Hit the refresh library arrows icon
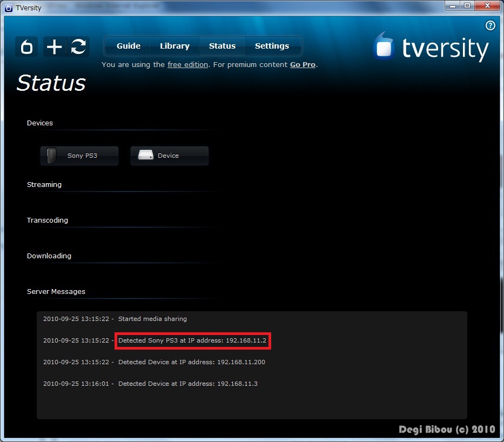The height and width of the screenshot is (442, 504). [79, 47]
